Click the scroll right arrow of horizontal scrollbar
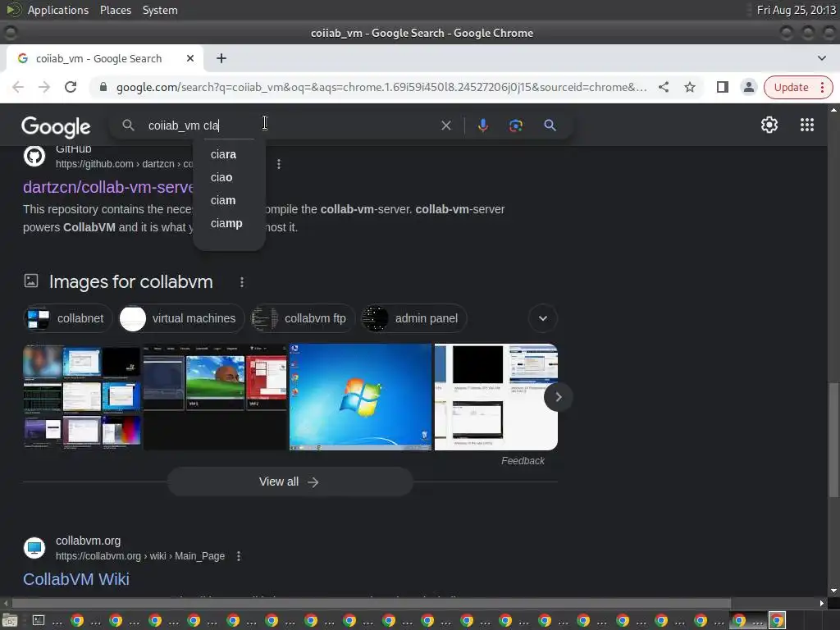Viewport: 840px width, 630px height. point(822,603)
